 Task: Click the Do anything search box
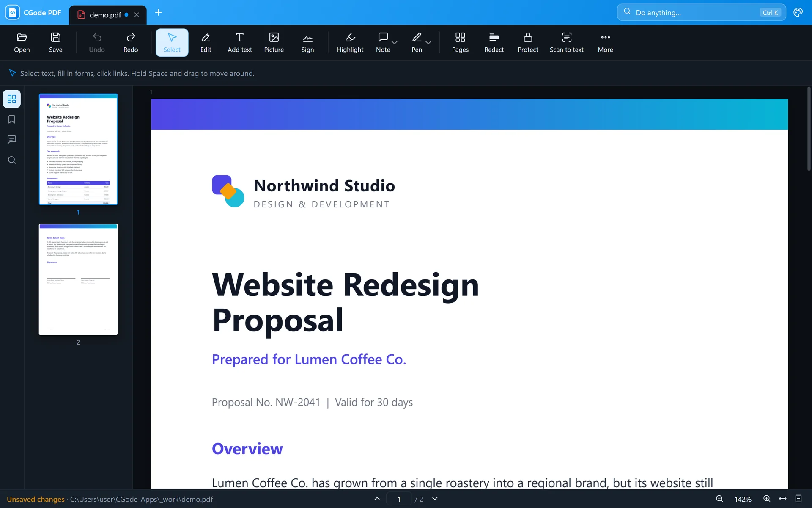coord(701,12)
